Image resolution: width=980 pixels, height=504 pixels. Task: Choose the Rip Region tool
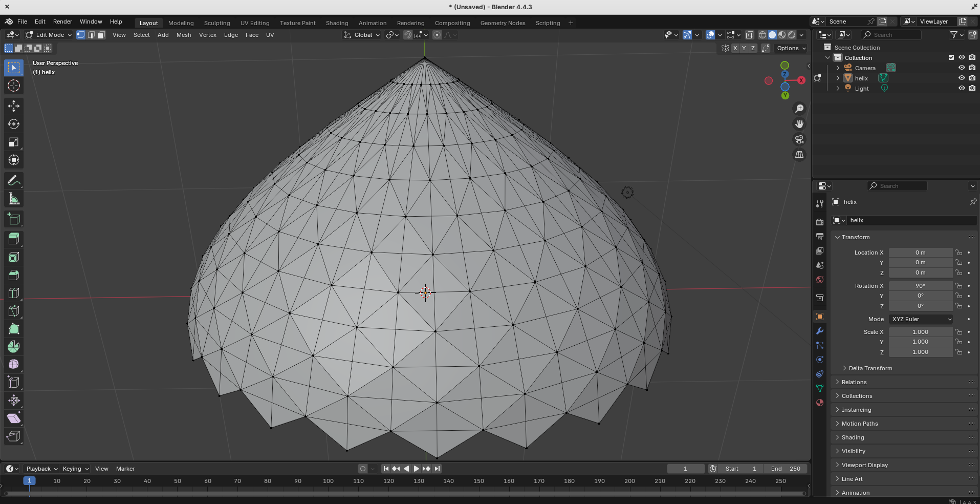click(14, 436)
